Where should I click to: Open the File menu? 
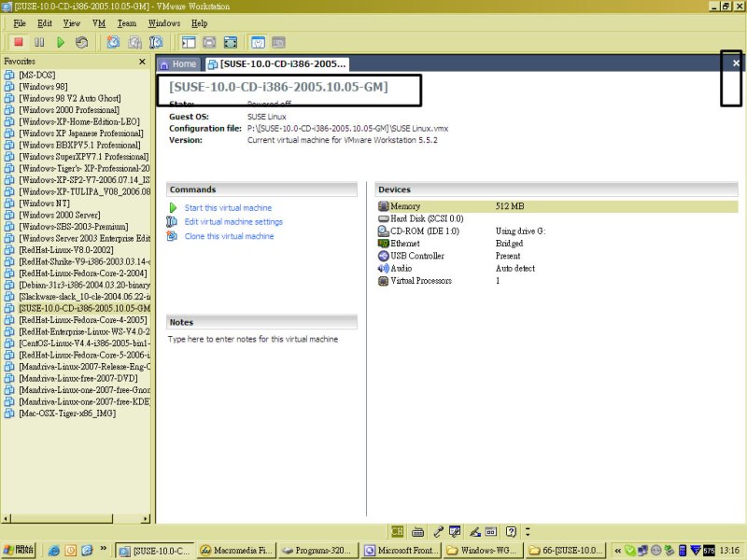coord(20,23)
